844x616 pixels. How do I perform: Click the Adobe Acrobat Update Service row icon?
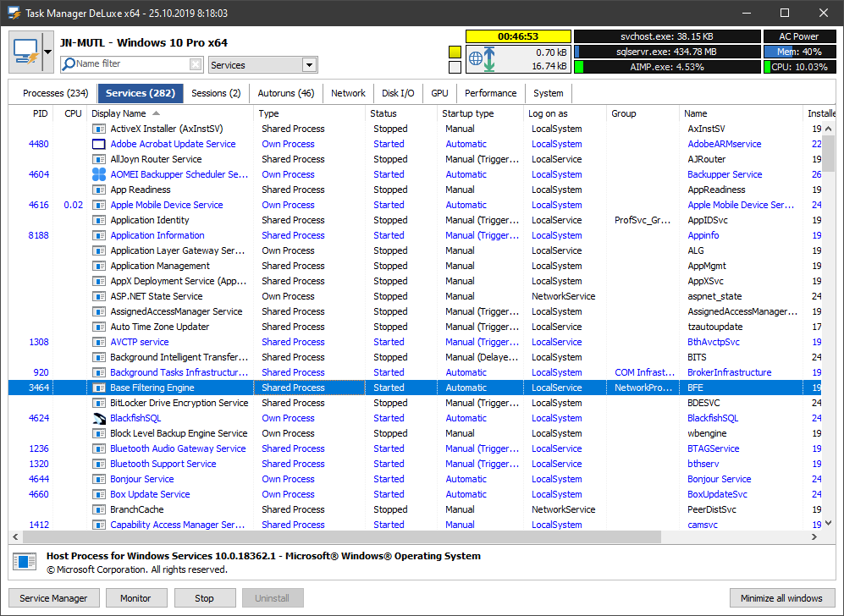point(98,144)
